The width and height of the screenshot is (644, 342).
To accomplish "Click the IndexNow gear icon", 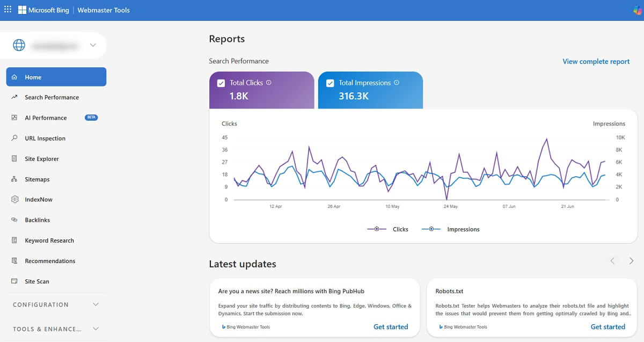I will 14,200.
